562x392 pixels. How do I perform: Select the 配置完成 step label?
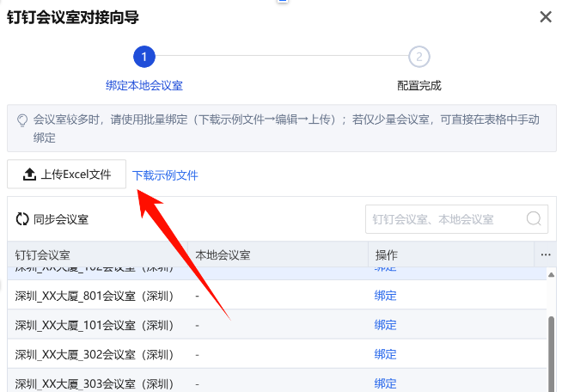[x=418, y=86]
